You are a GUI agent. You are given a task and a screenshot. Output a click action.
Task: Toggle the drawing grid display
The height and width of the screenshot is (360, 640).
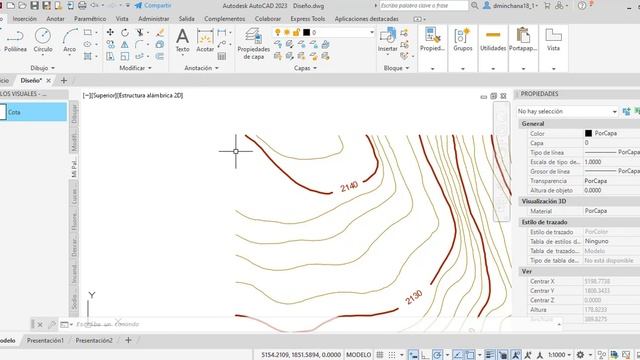click(380, 355)
